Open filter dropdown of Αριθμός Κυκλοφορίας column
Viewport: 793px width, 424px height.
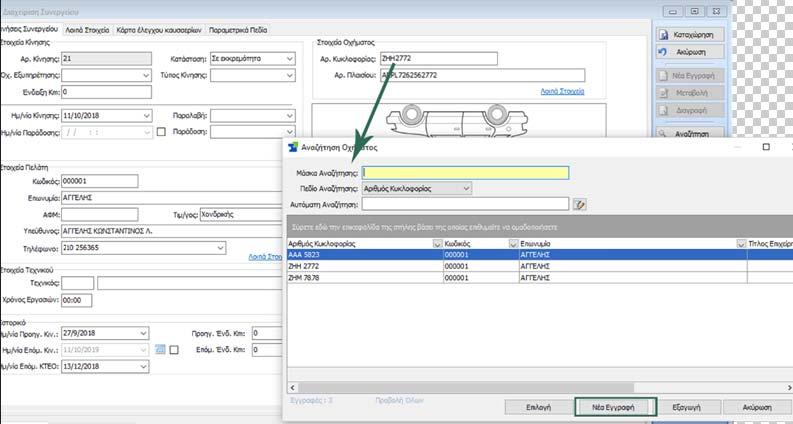point(437,244)
